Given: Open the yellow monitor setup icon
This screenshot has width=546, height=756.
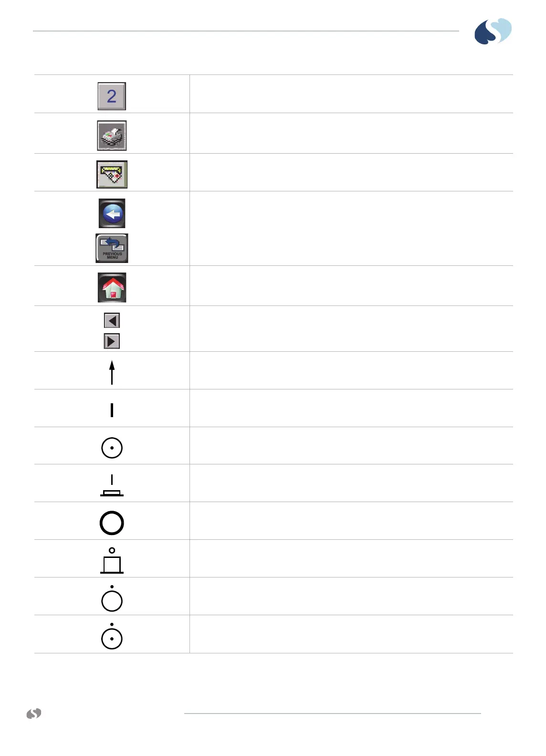Looking at the screenshot, I should (112, 174).
